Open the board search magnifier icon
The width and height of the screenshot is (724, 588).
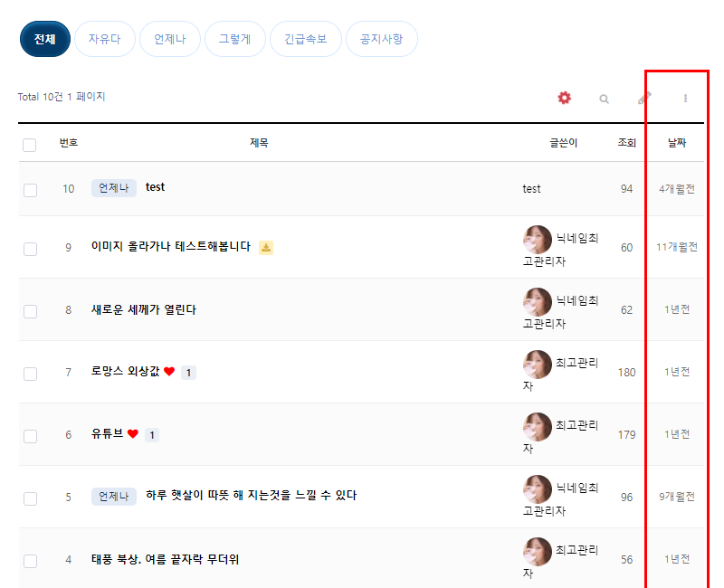pos(604,99)
